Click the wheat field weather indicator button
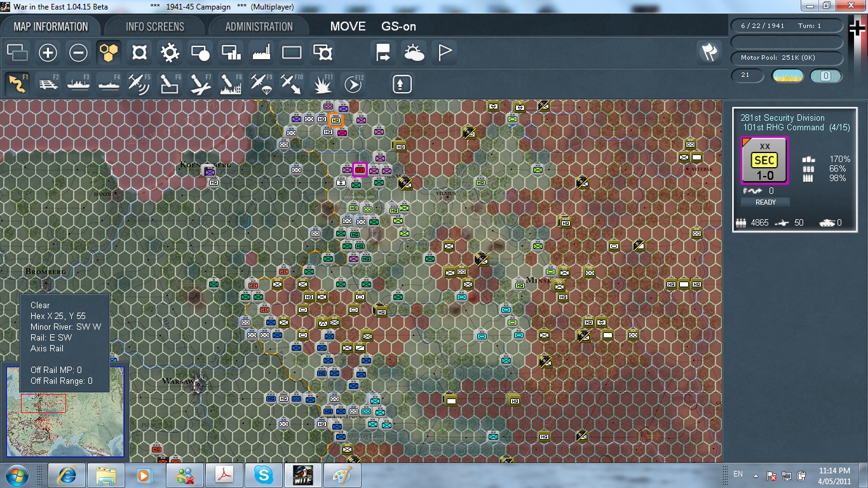The image size is (868, 488). click(x=787, y=76)
